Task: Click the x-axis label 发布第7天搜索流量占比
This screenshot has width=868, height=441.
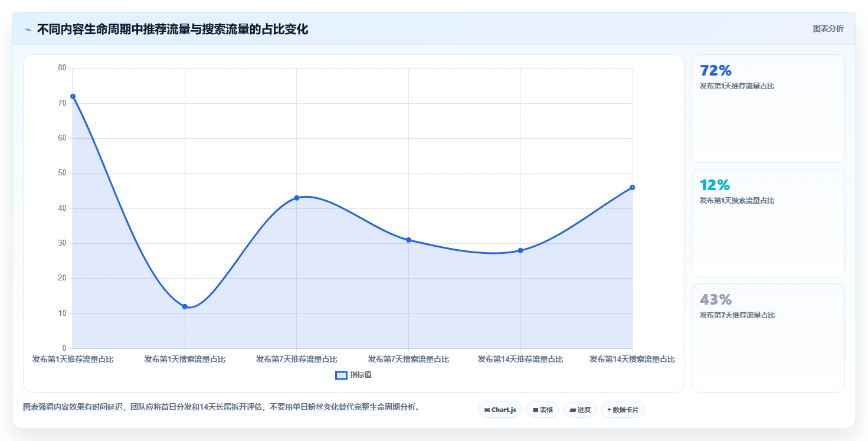Action: coord(408,359)
